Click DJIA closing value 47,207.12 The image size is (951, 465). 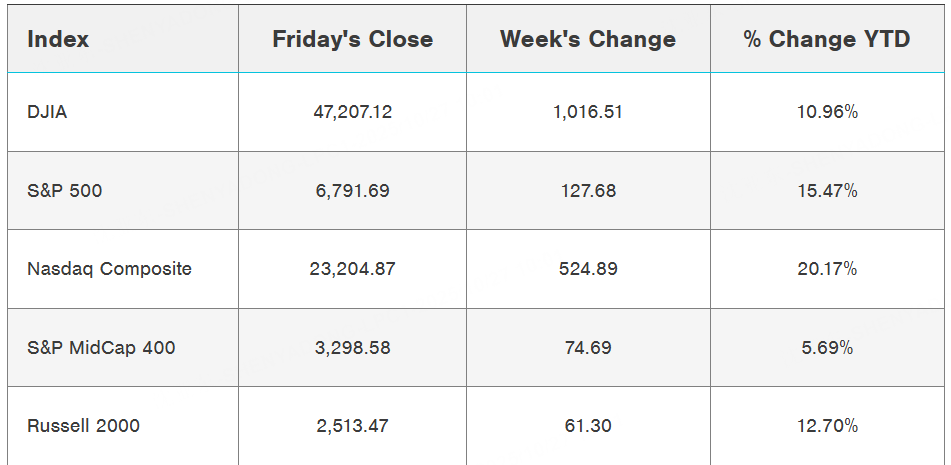point(352,112)
